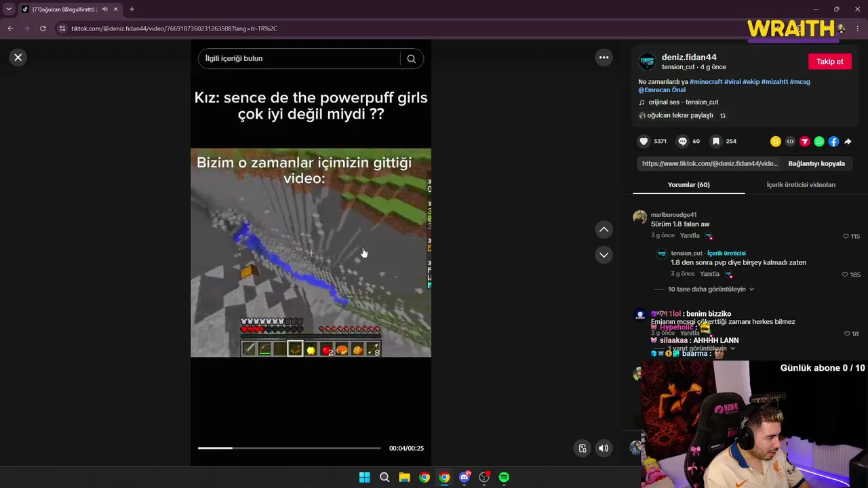Expand 10 tane daha görüntüleyin replies

click(x=711, y=289)
